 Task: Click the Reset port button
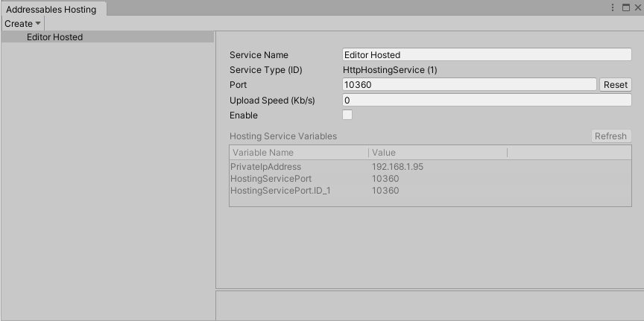[x=615, y=85]
